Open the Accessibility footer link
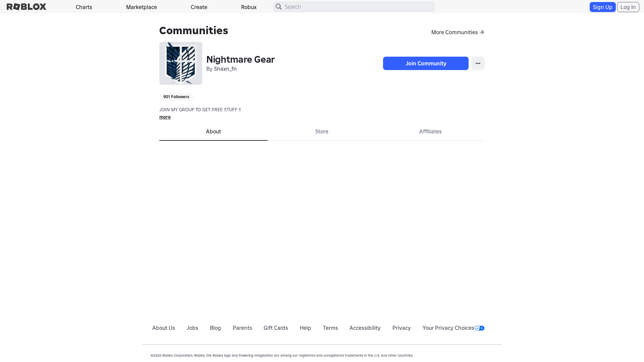This screenshot has width=644, height=362. click(x=365, y=328)
